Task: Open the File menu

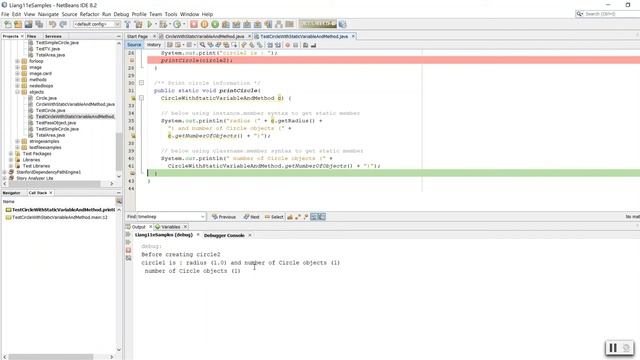Action: tap(5, 14)
